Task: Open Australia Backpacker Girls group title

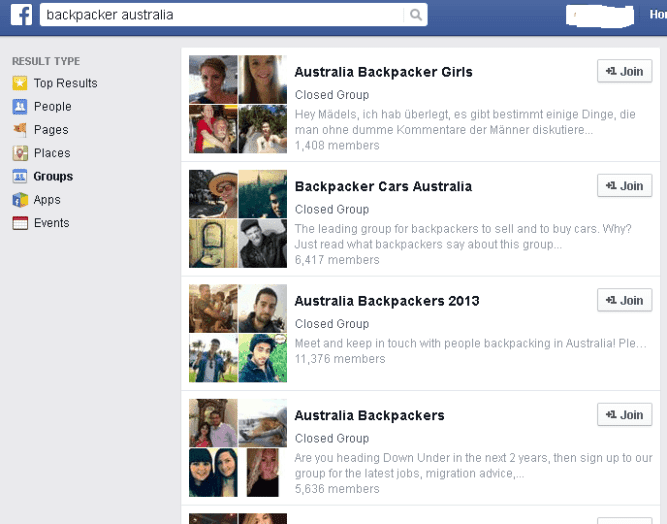Action: 383,72
